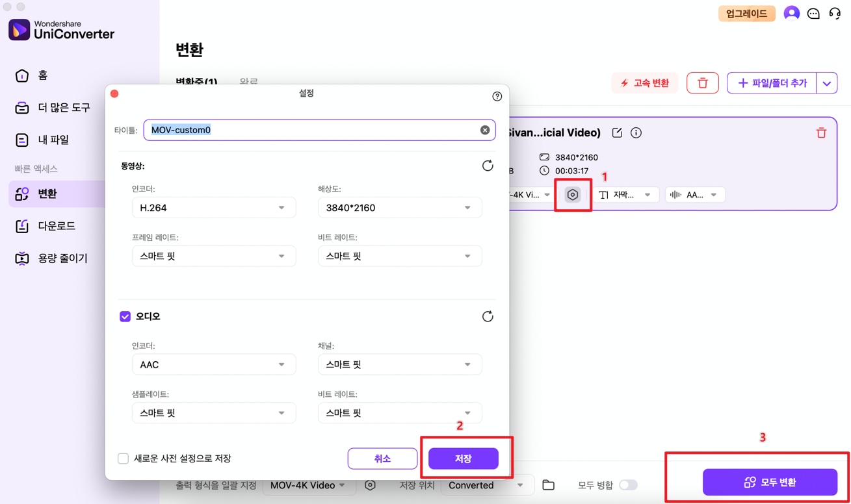
Task: Click the 3840*2160 resolution text on file item
Action: pyautogui.click(x=576, y=157)
